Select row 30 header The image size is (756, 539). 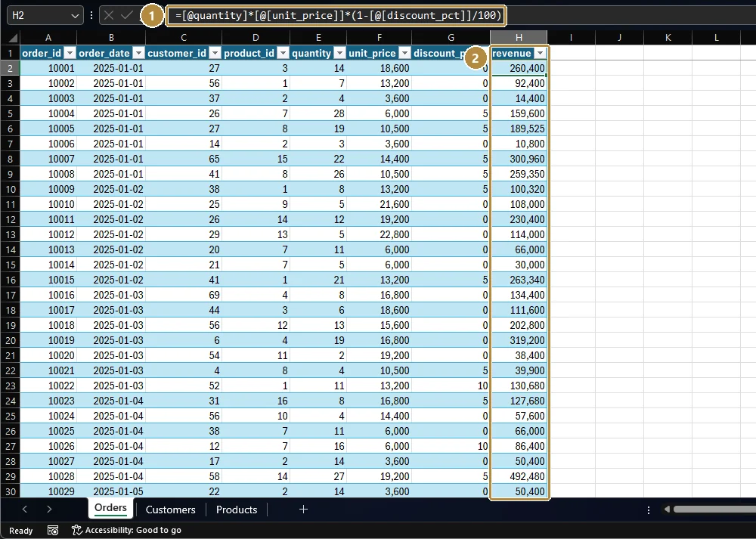[10, 491]
